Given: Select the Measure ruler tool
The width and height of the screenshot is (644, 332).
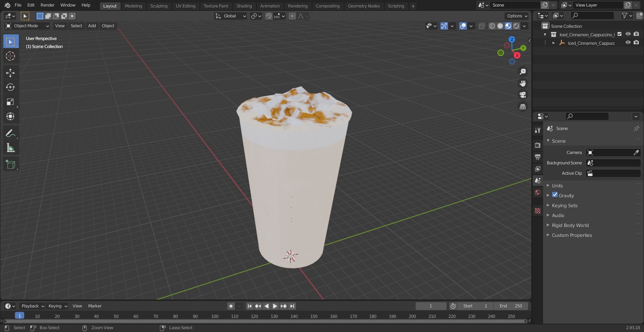Looking at the screenshot, I should (x=10, y=148).
